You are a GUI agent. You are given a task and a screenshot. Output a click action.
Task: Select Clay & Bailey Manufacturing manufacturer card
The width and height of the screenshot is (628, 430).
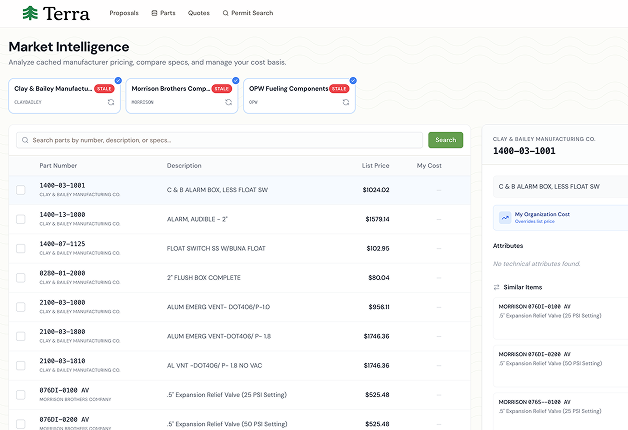click(x=64, y=96)
